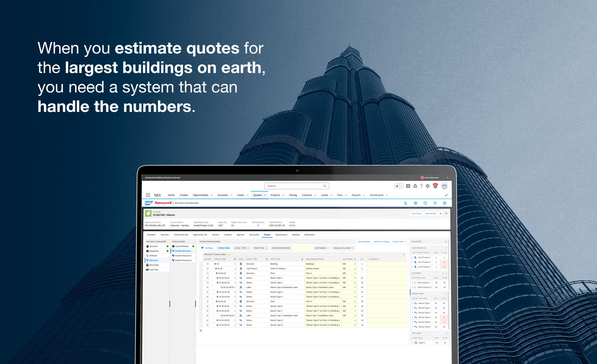Collapse the tree node 01.01.02

[217, 302]
